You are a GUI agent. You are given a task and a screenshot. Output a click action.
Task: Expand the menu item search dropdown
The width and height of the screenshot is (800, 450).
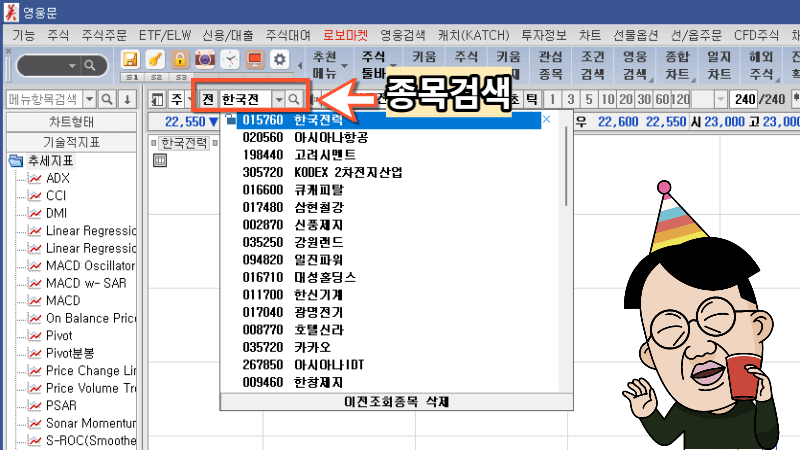tap(89, 99)
